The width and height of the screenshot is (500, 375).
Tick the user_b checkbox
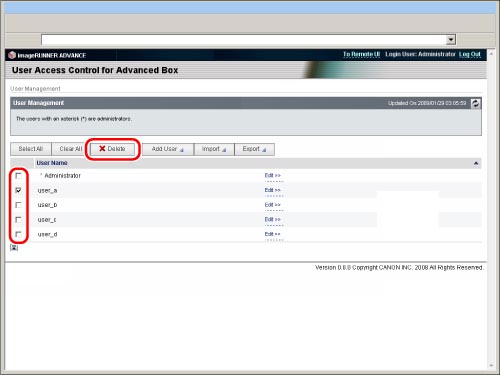18,205
